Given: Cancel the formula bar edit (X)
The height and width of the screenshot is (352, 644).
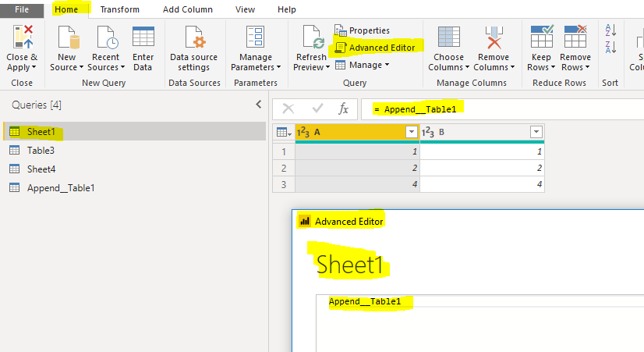Looking at the screenshot, I should [288, 109].
